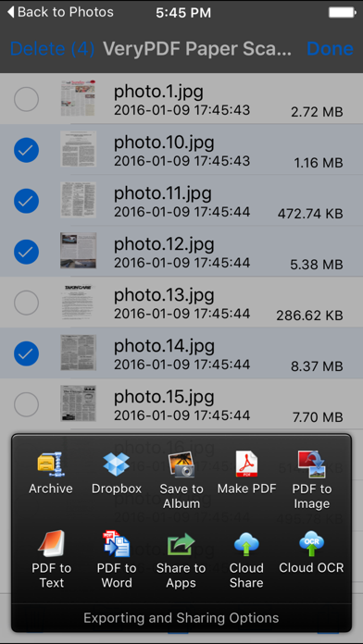
Task: Select the PDF to Word icon
Action: pyautogui.click(x=117, y=544)
